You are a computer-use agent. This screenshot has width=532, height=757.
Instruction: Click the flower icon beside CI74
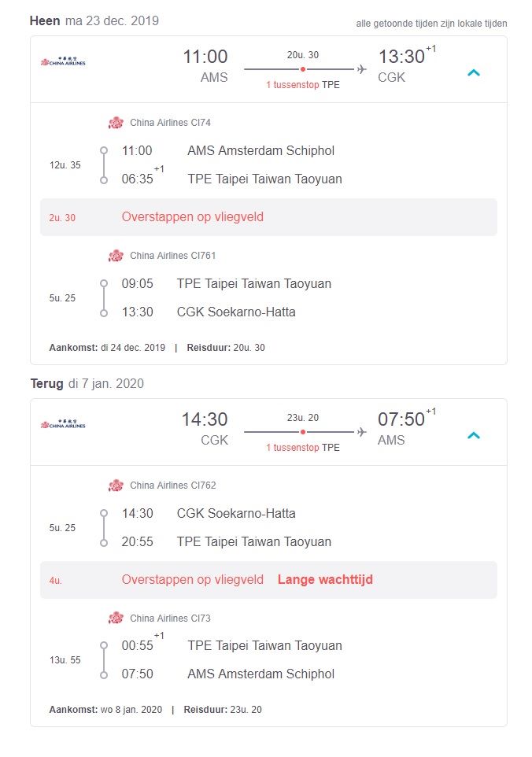click(116, 123)
